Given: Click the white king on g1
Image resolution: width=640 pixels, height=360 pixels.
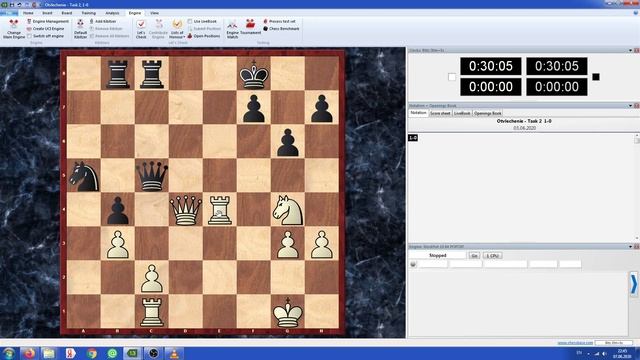Looking at the screenshot, I should point(288,312).
